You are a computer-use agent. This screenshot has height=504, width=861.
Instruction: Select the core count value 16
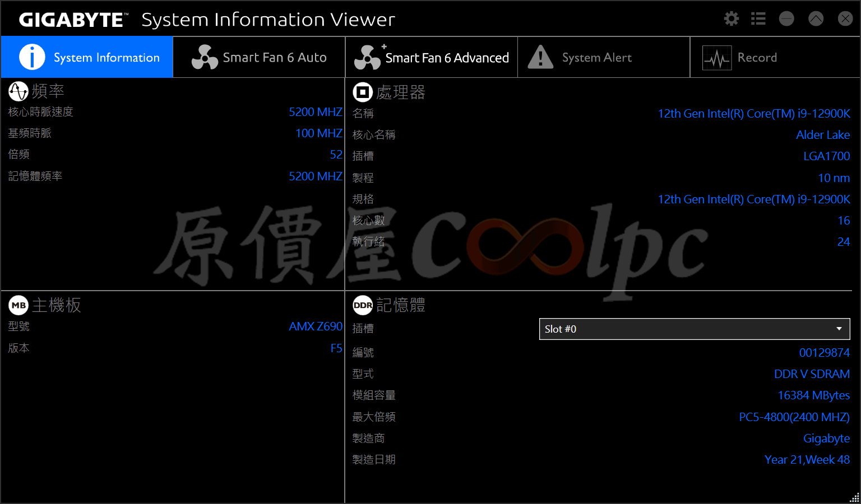[x=844, y=221]
